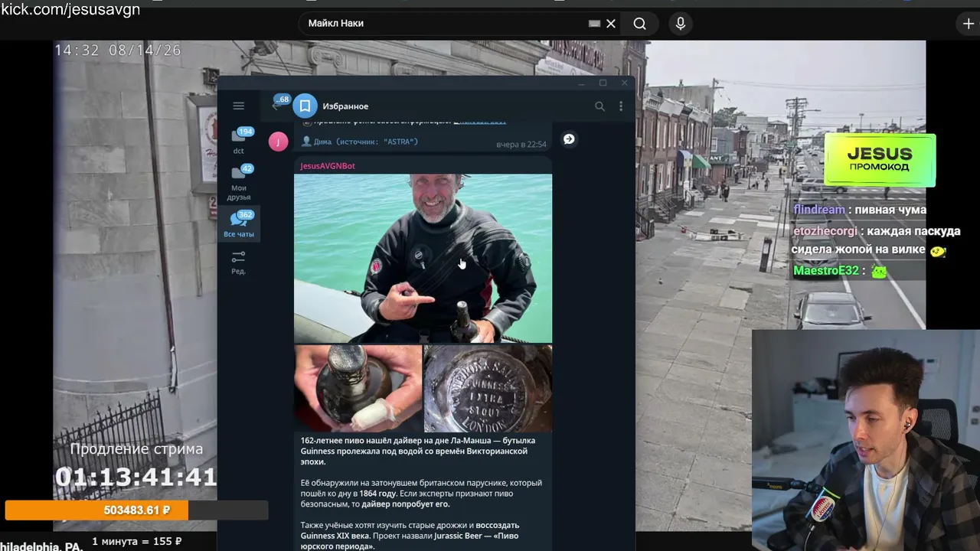Viewport: 980px width, 551px height.
Task: Click the etozhecorgi username in stream chat
Action: click(x=825, y=230)
